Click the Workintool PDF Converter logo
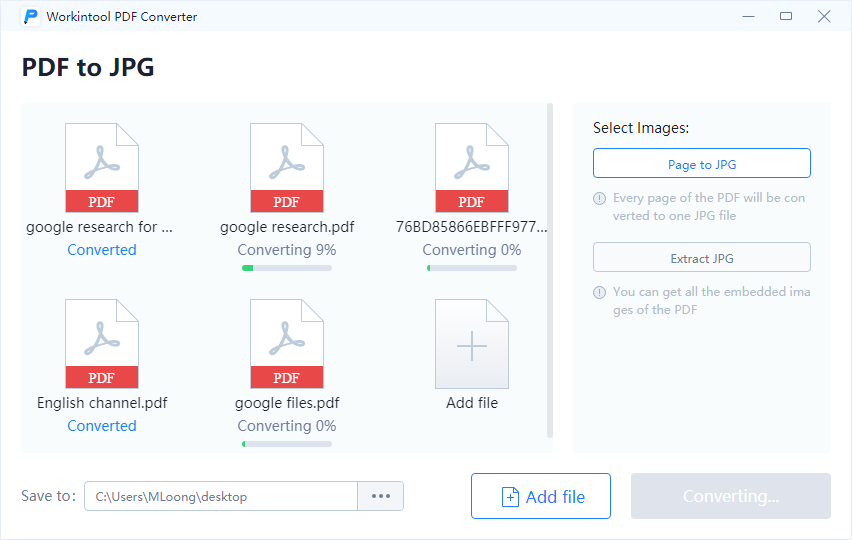The height and width of the screenshot is (540, 852). tap(31, 16)
